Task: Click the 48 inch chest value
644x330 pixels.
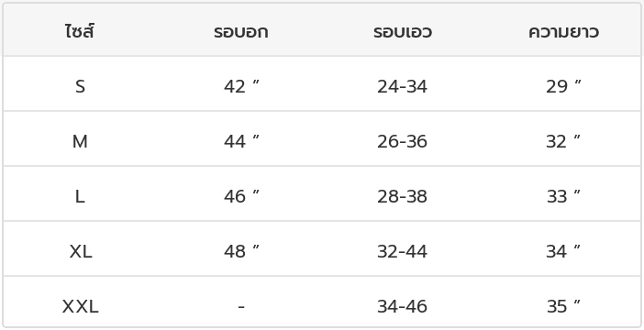Action: point(241,251)
